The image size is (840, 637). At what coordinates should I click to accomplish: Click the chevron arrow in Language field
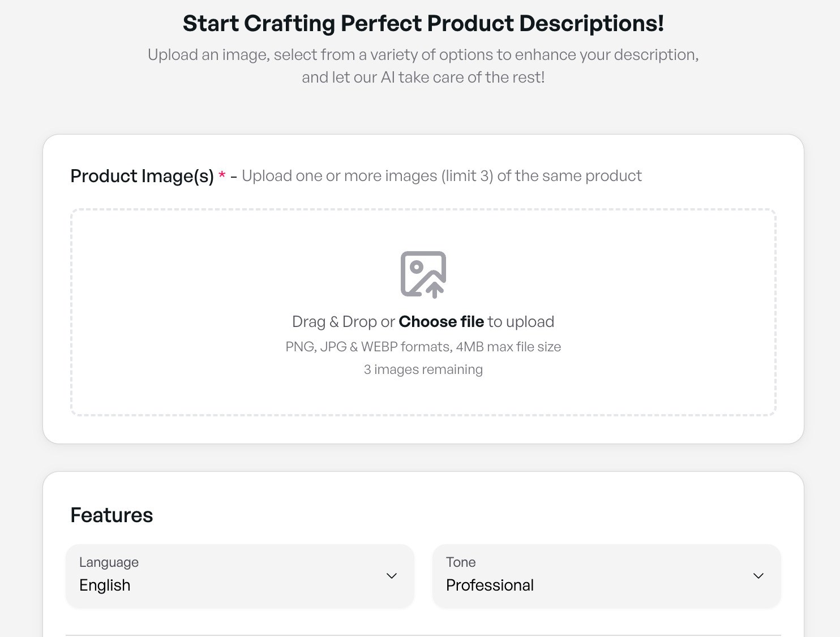click(x=391, y=576)
